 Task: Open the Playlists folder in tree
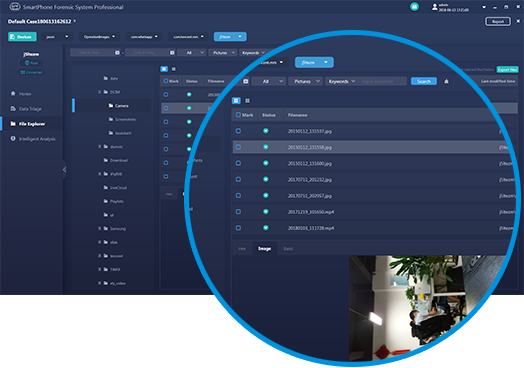(x=113, y=201)
